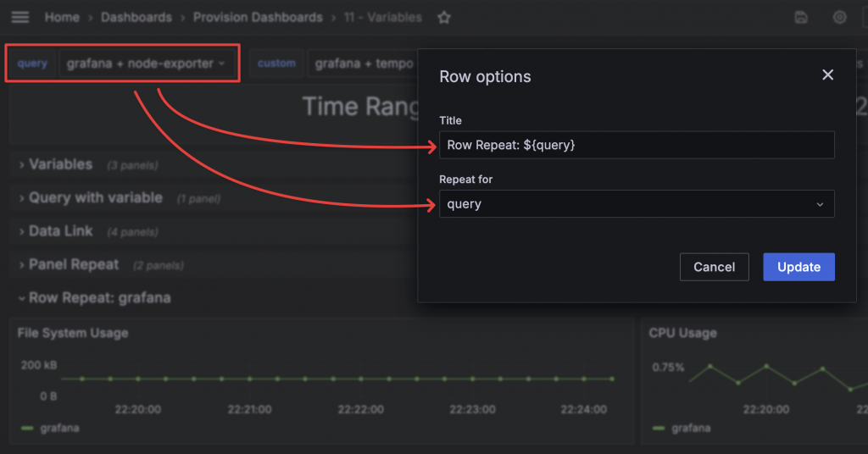Open the Repeat for dropdown

637,204
